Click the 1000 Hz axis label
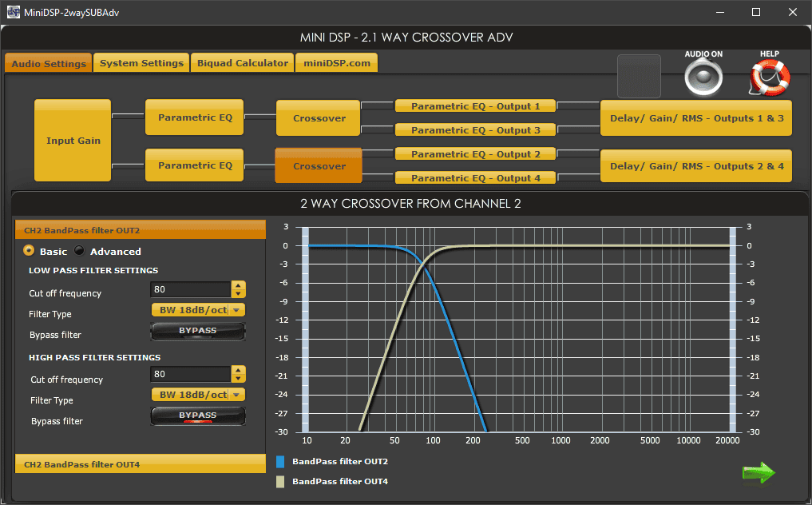 tap(560, 441)
